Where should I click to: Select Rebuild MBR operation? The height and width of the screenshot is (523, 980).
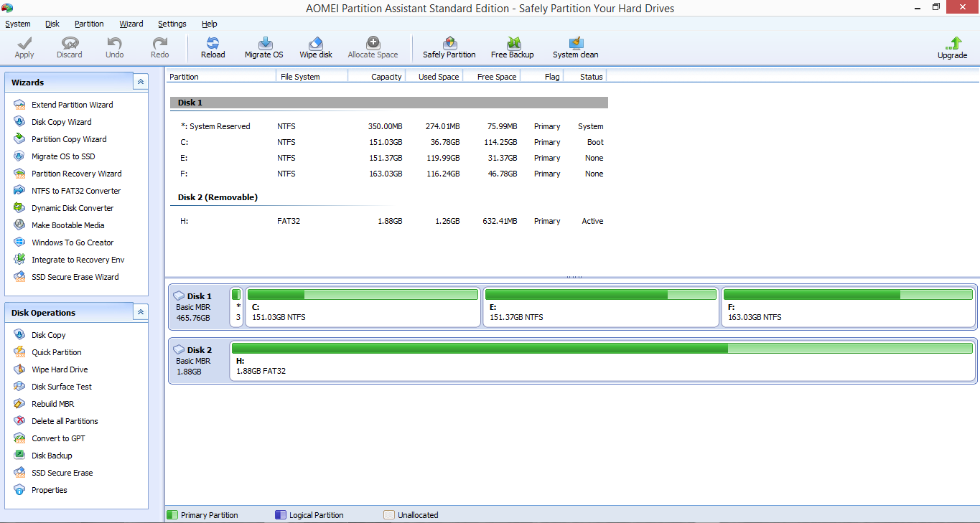coord(44,404)
